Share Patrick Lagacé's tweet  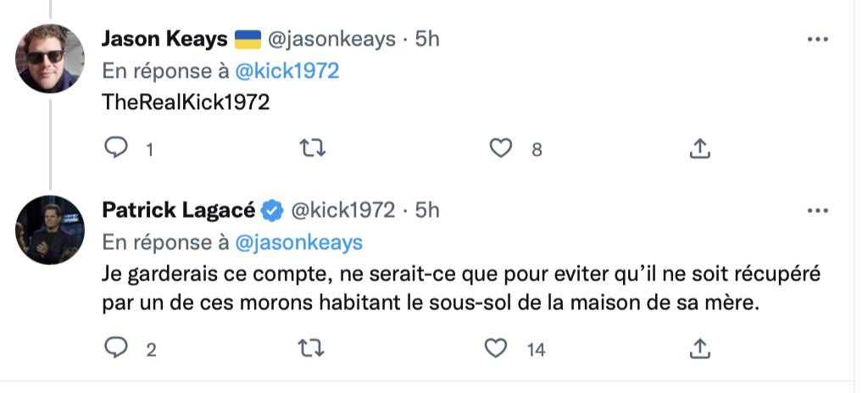[699, 348]
